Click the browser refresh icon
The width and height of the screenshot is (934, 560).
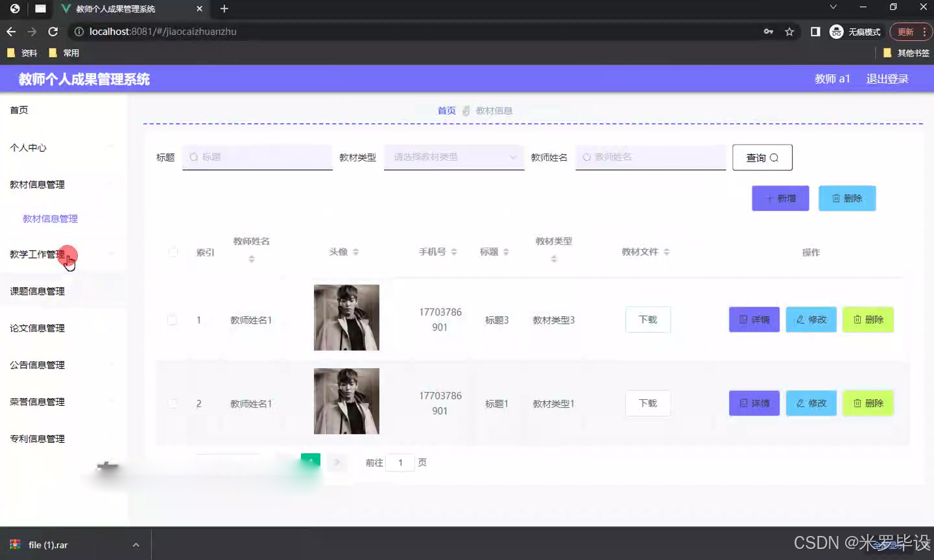click(53, 31)
